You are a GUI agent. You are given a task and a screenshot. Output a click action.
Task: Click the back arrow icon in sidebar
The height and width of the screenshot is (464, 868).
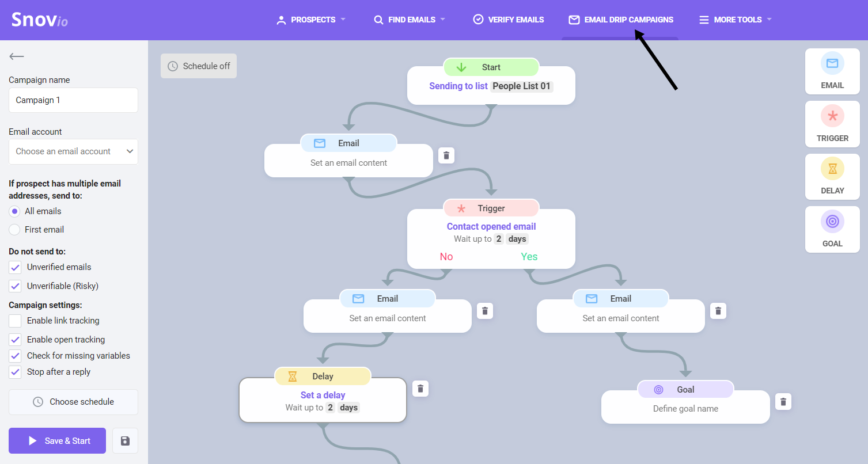coord(17,56)
